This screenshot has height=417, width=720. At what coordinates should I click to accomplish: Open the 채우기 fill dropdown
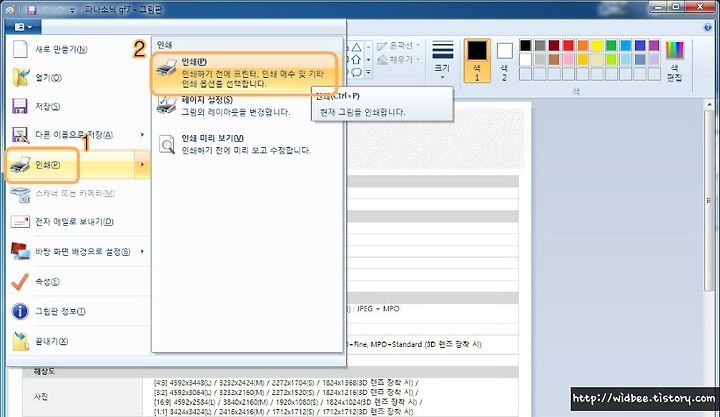coord(398,60)
